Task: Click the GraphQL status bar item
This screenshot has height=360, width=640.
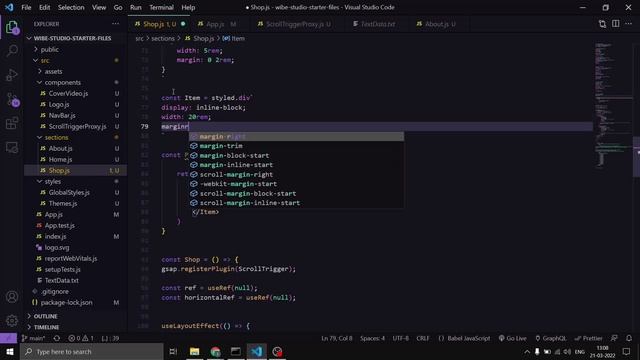Action: 551,338
